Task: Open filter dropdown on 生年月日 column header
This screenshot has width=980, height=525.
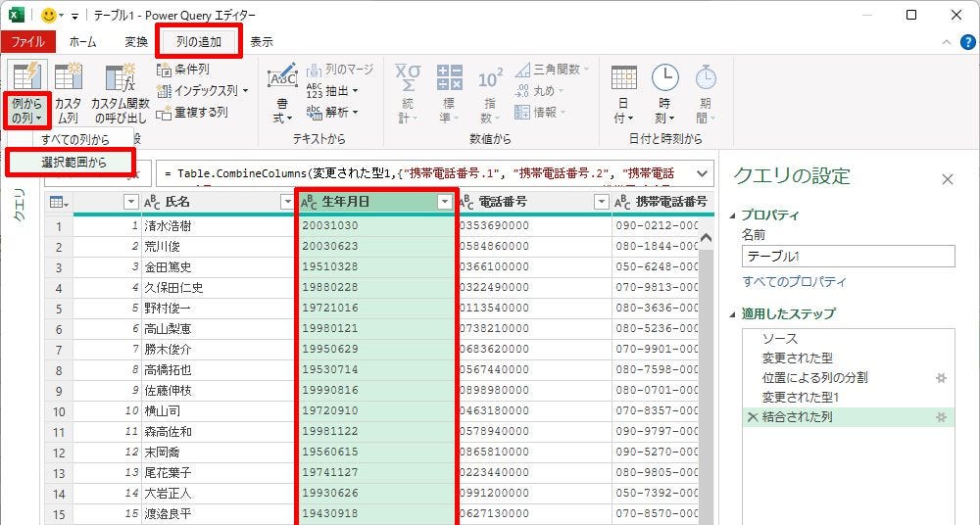Action: 444,202
